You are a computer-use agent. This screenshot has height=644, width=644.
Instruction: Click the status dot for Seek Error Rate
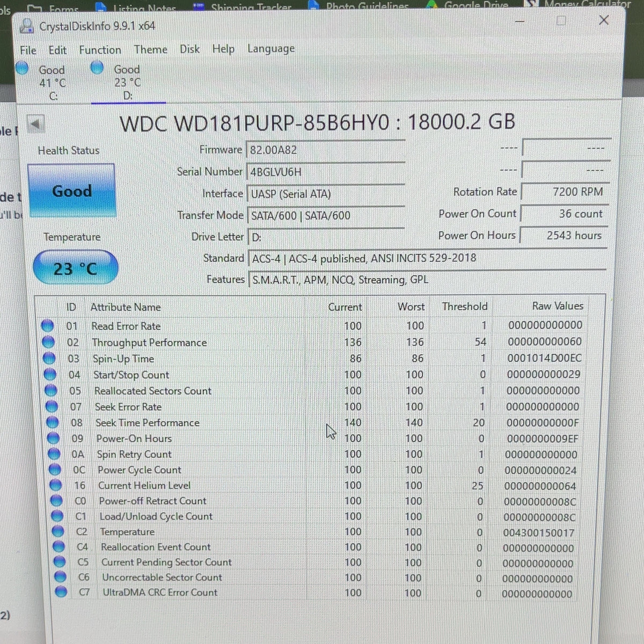52,406
